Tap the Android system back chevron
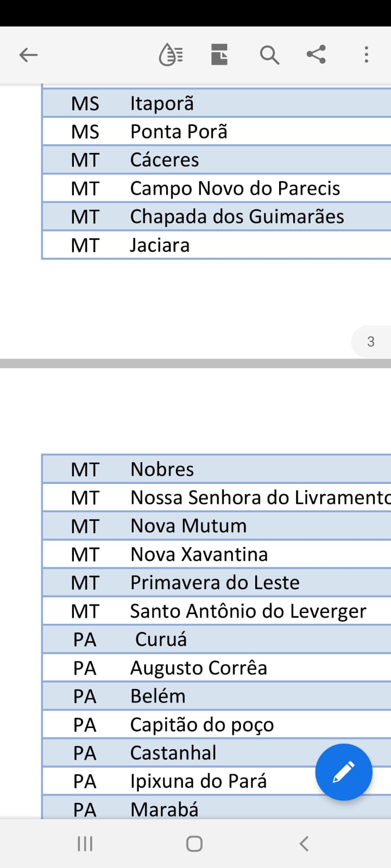 point(304,844)
